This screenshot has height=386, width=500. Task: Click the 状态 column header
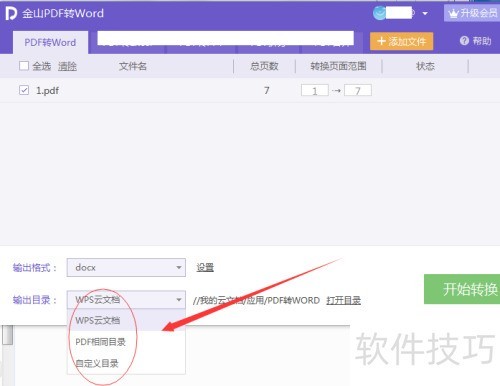tap(425, 66)
